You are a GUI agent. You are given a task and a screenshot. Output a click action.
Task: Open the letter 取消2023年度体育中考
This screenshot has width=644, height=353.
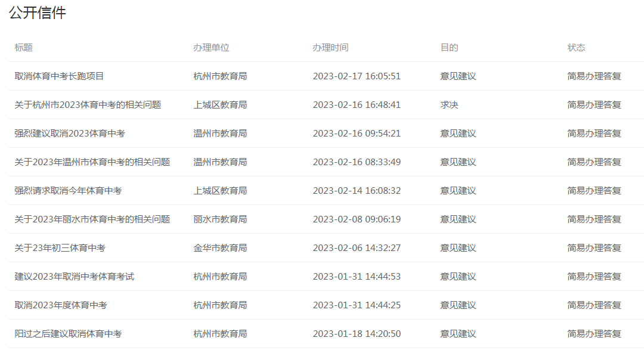61,305
